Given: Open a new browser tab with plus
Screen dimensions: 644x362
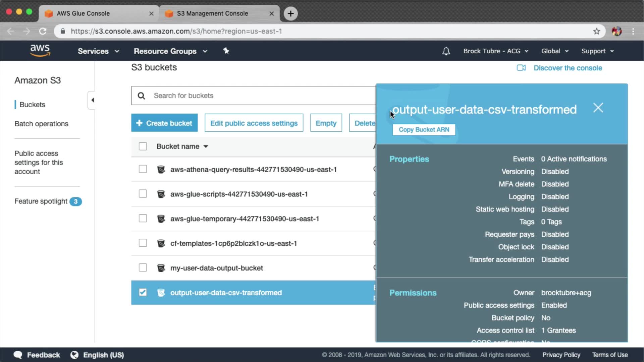Looking at the screenshot, I should (x=290, y=13).
